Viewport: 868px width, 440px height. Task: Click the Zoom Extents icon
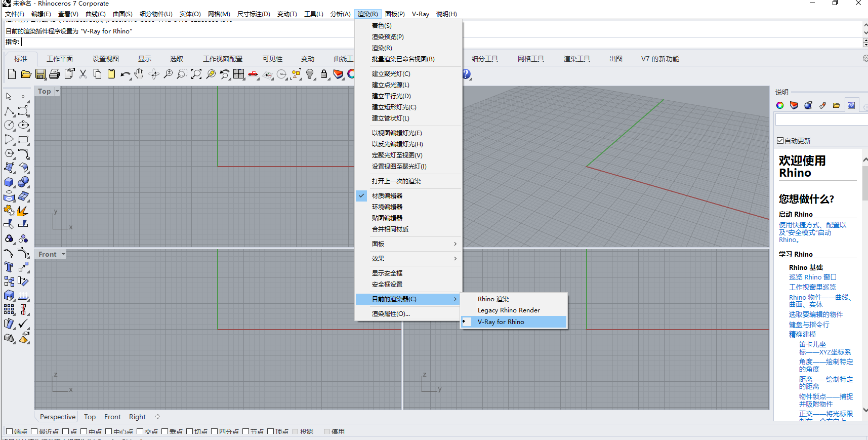point(196,74)
